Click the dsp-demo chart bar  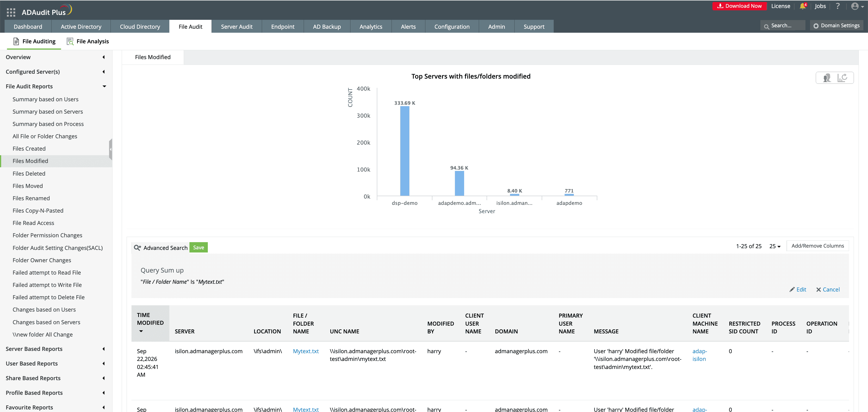point(405,151)
